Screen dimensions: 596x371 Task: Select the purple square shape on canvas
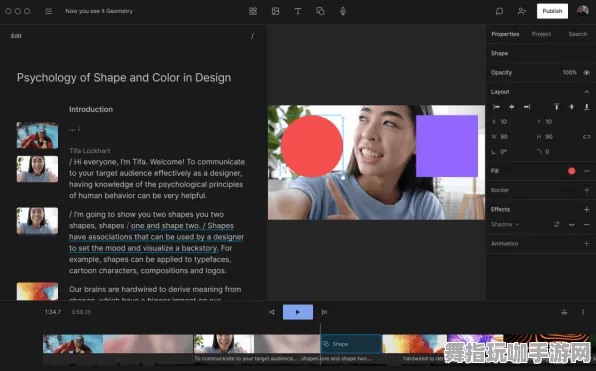pos(447,146)
